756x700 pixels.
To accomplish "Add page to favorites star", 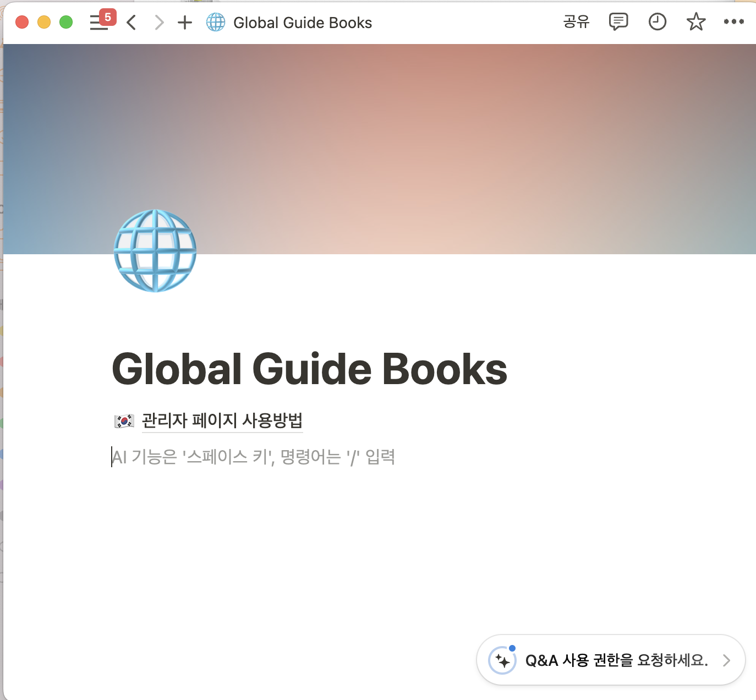I will tap(696, 22).
